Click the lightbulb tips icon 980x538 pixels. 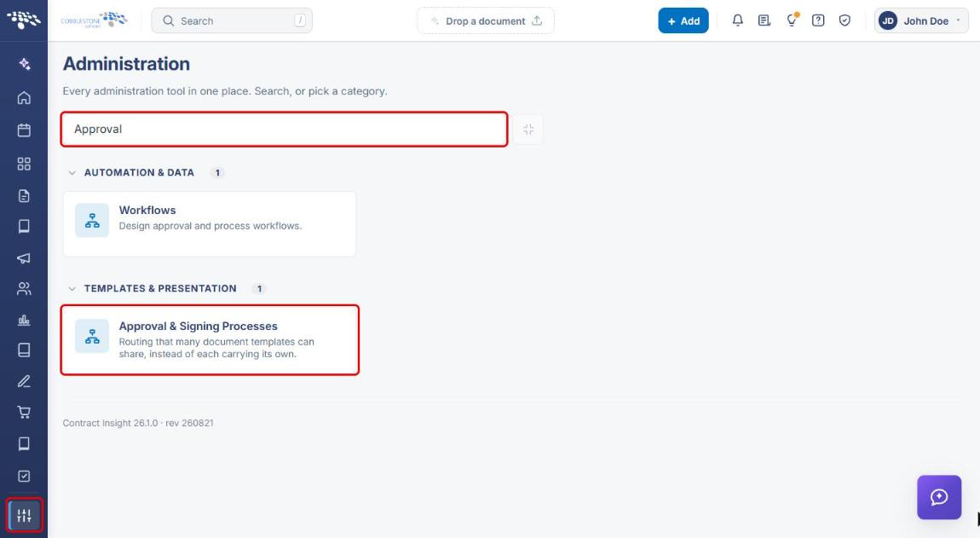pos(792,20)
